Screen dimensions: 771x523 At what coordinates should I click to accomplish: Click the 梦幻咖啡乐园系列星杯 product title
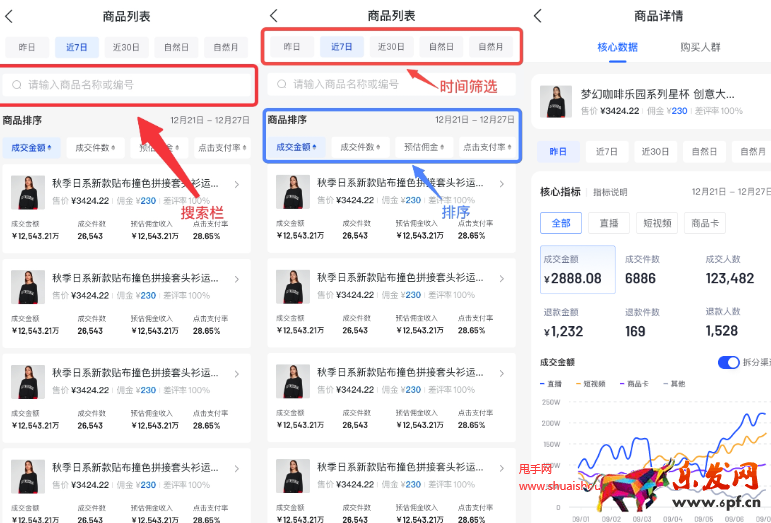pyautogui.click(x=657, y=94)
